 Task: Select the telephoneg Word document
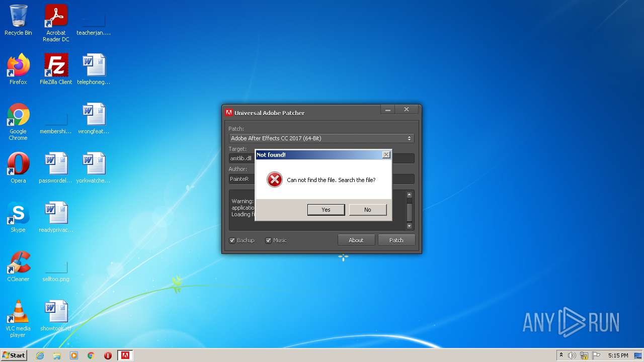coord(94,69)
